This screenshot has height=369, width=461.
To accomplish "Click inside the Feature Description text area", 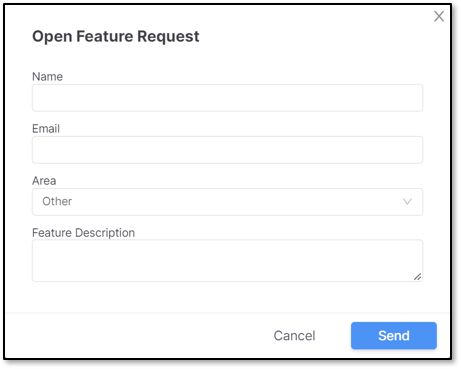I will (227, 260).
